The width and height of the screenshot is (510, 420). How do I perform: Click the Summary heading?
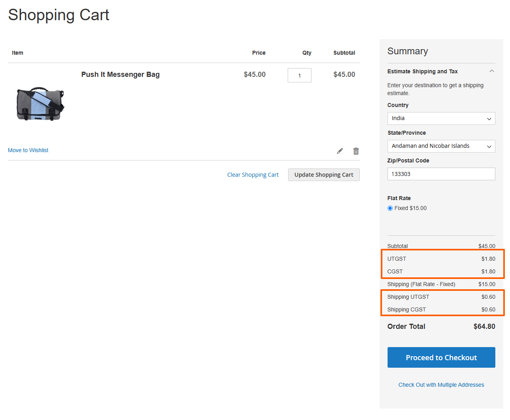pyautogui.click(x=407, y=51)
